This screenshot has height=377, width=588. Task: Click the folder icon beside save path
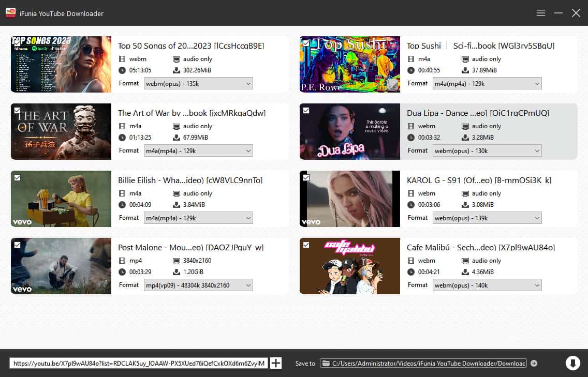tap(326, 364)
